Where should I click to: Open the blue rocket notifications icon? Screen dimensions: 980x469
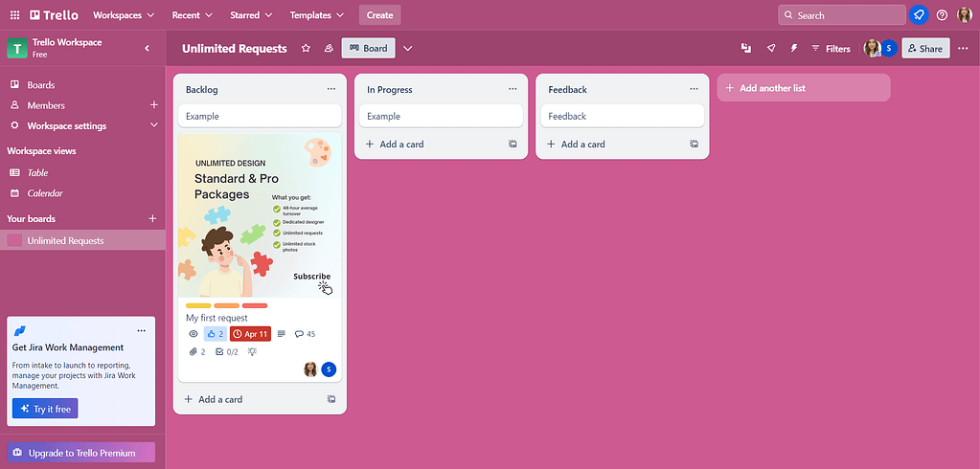(x=918, y=15)
